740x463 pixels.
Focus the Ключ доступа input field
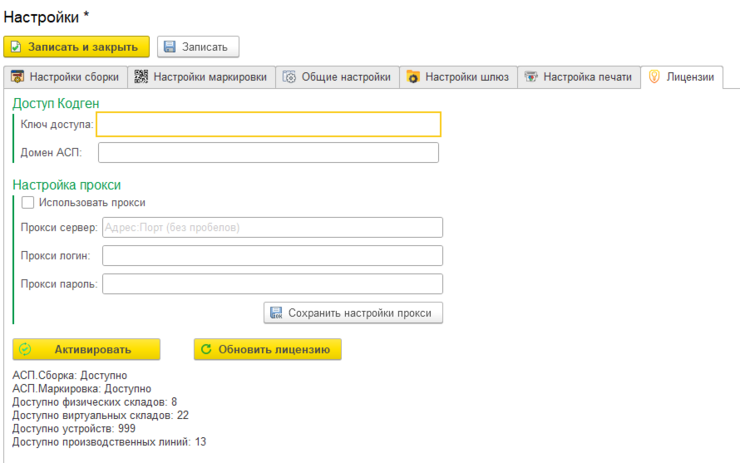269,125
